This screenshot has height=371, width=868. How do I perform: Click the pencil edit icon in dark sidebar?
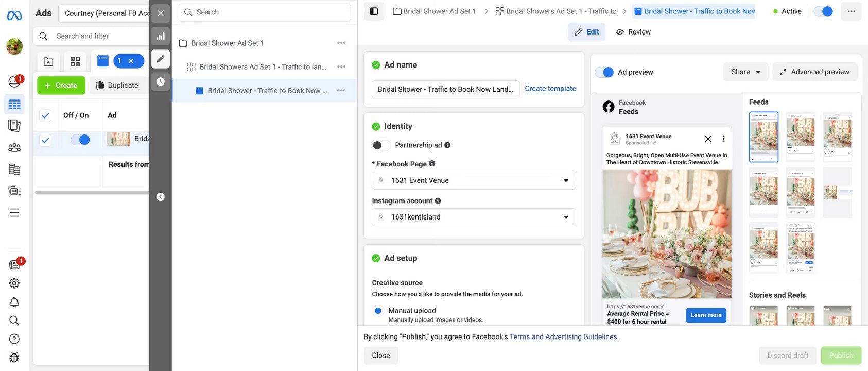click(x=161, y=59)
